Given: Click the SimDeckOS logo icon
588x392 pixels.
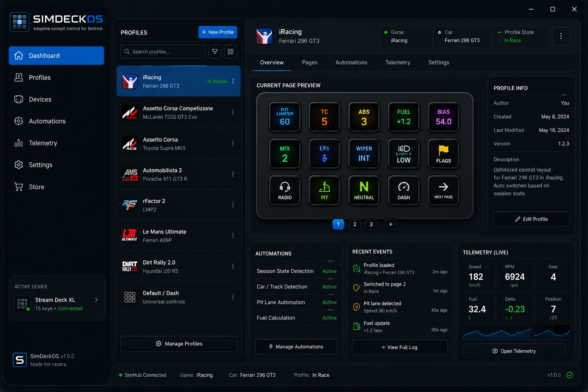Looking at the screenshot, I should point(20,22).
